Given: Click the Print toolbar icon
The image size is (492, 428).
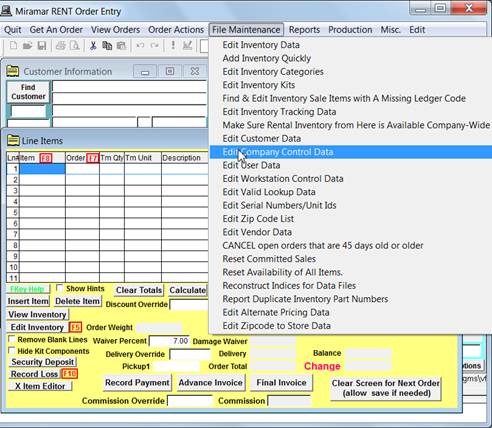Looking at the screenshot, I should pyautogui.click(x=61, y=45).
